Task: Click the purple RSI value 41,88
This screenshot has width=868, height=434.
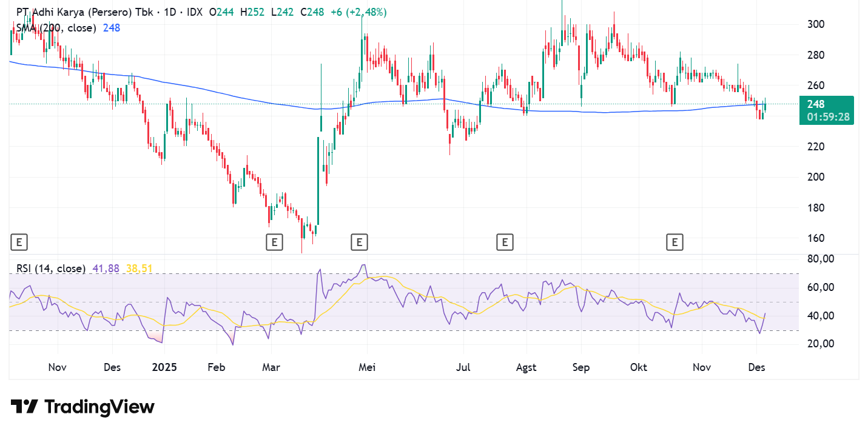Action: tap(106, 268)
